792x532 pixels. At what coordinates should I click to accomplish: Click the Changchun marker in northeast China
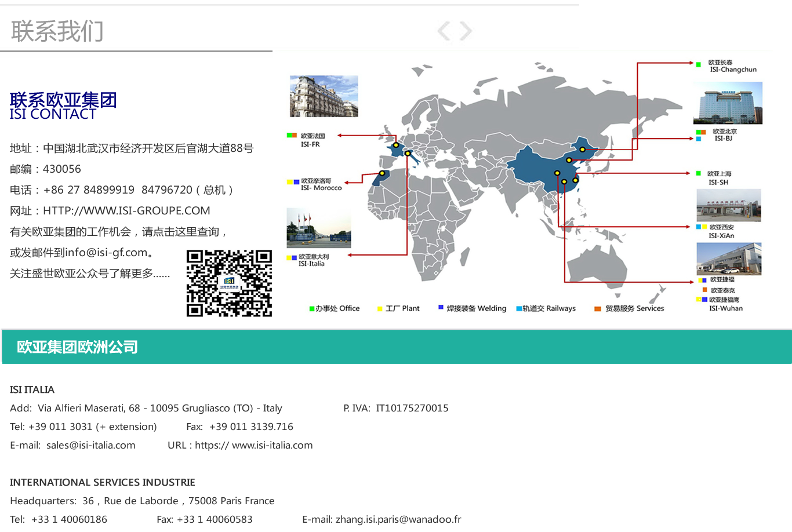tap(583, 150)
